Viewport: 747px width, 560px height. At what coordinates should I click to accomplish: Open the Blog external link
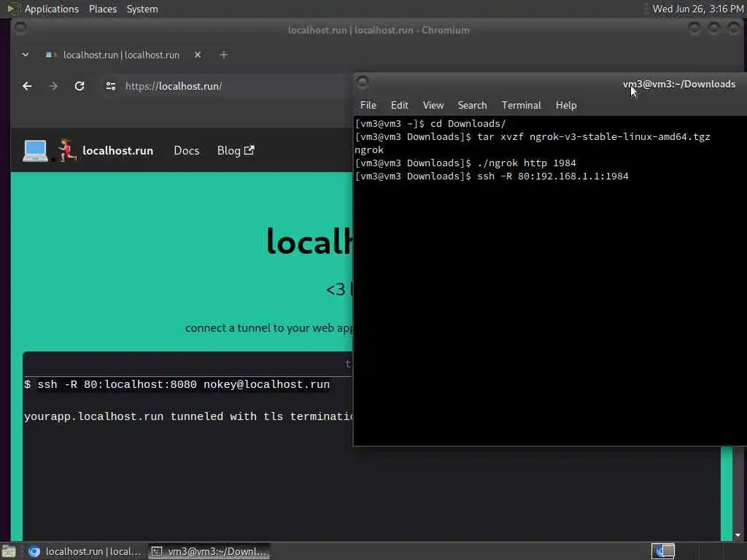tap(236, 151)
